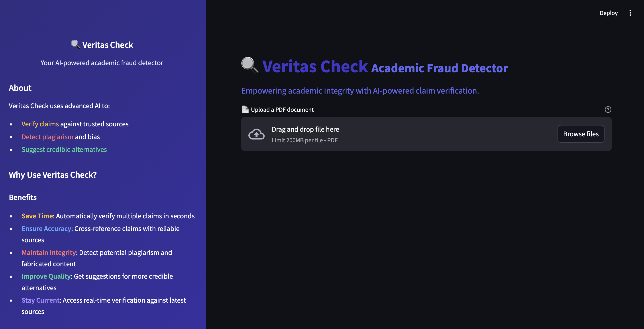The width and height of the screenshot is (644, 329).
Task: Open the three-dot main menu
Action: [x=630, y=13]
